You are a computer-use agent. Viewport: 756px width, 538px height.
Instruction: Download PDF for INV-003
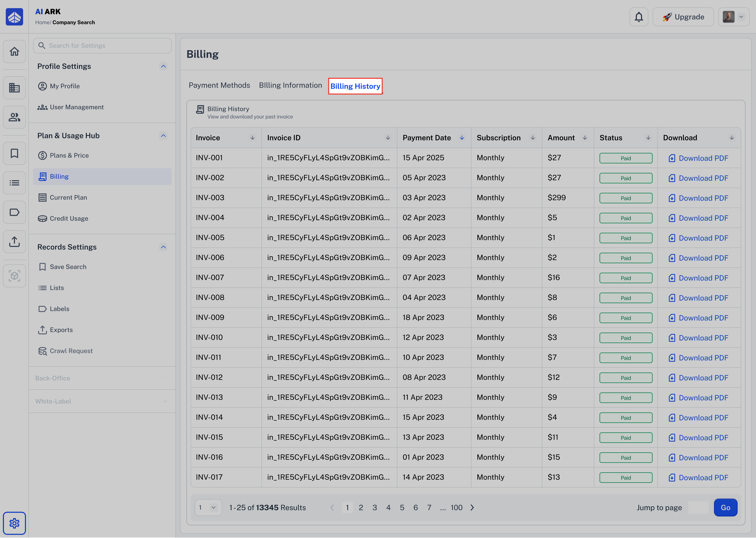pyautogui.click(x=698, y=198)
